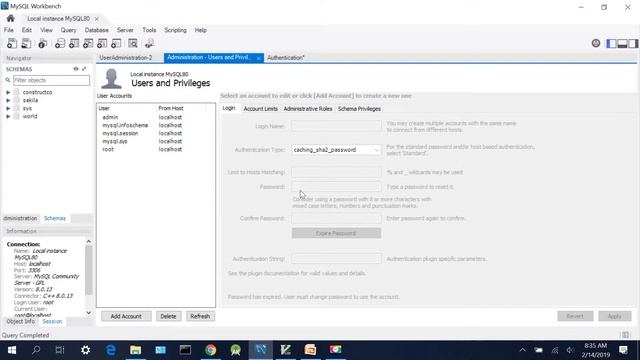Expand the sys schema
The height and width of the screenshot is (360, 640).
(8, 108)
